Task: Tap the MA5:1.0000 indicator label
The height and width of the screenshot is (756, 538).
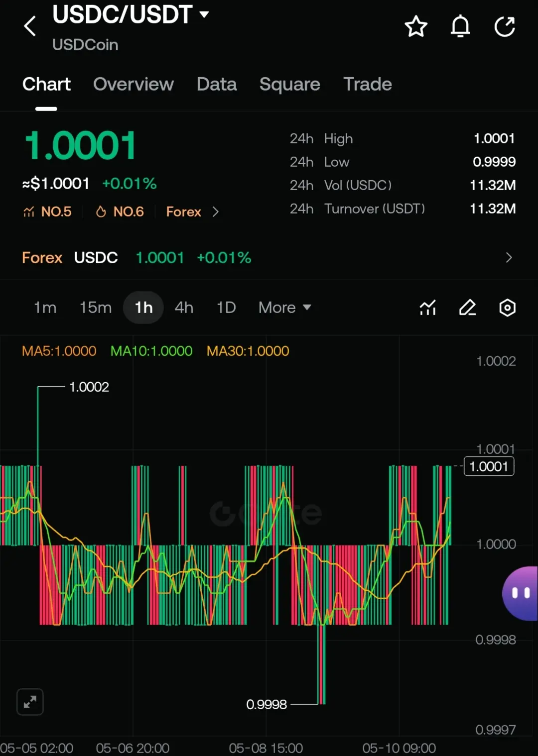Action: click(x=59, y=351)
